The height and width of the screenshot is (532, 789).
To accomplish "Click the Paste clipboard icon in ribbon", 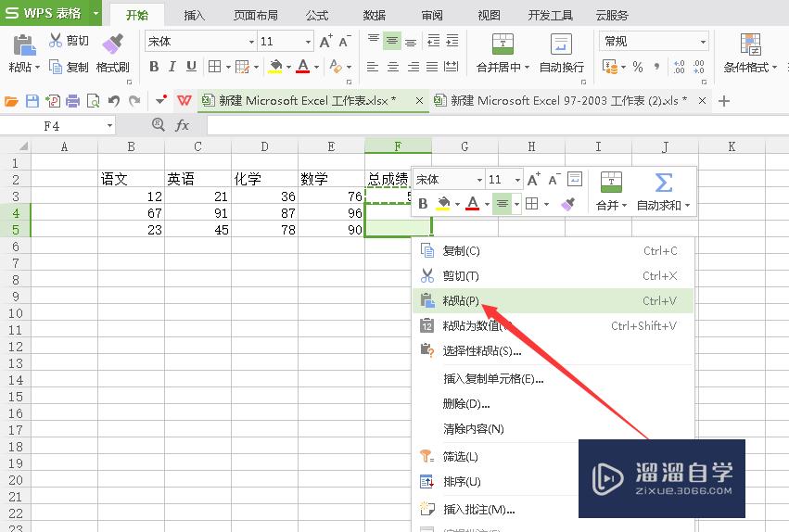I will (24, 44).
